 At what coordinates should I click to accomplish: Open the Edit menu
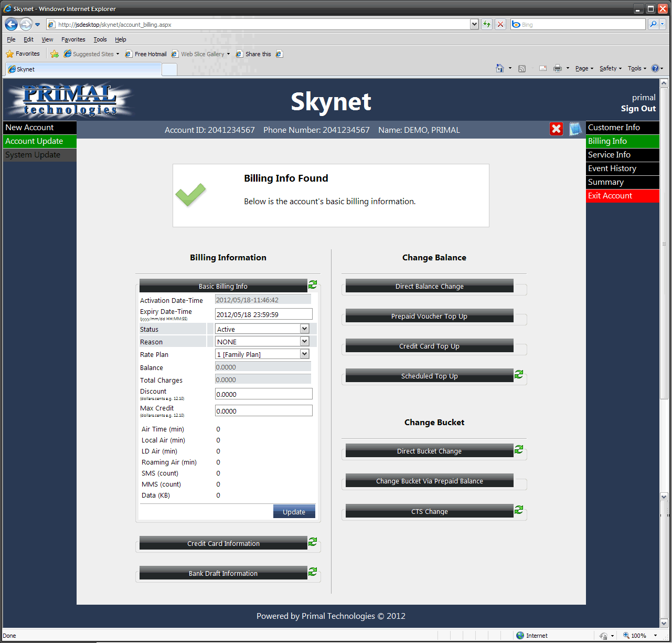tap(28, 39)
